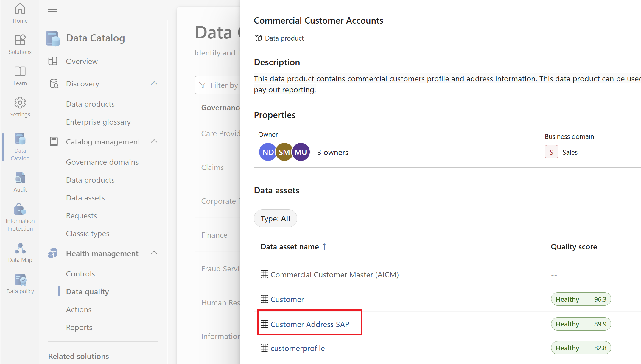Filter by Type: All toggle chip
The height and width of the screenshot is (364, 641).
(x=275, y=219)
